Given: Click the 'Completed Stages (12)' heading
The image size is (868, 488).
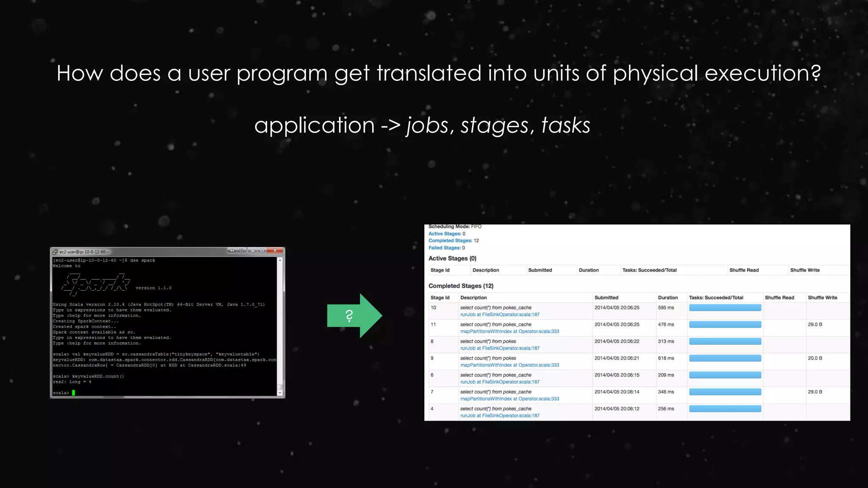Looking at the screenshot, I should [x=461, y=286].
